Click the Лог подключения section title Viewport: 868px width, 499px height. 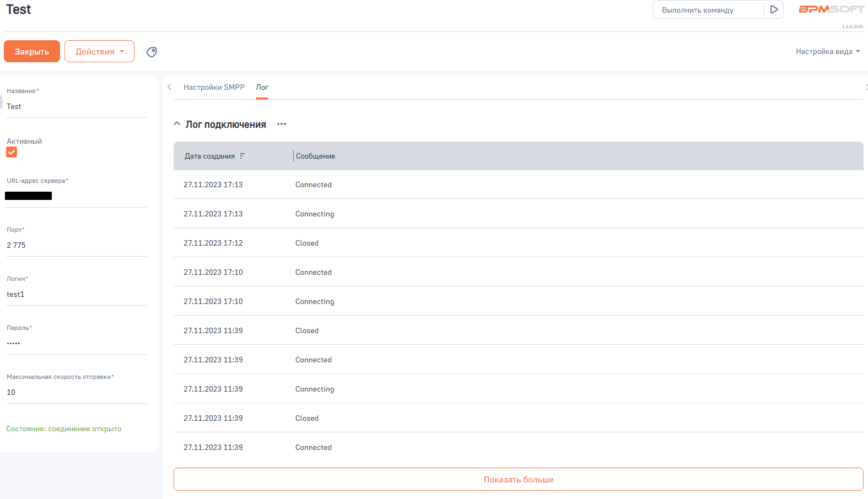click(225, 124)
